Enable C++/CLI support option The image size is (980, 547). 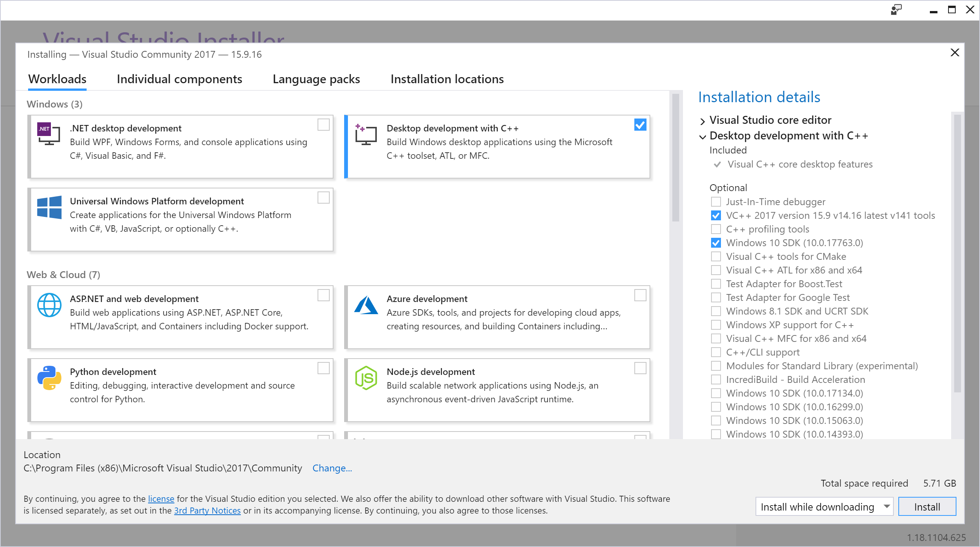pyautogui.click(x=716, y=352)
